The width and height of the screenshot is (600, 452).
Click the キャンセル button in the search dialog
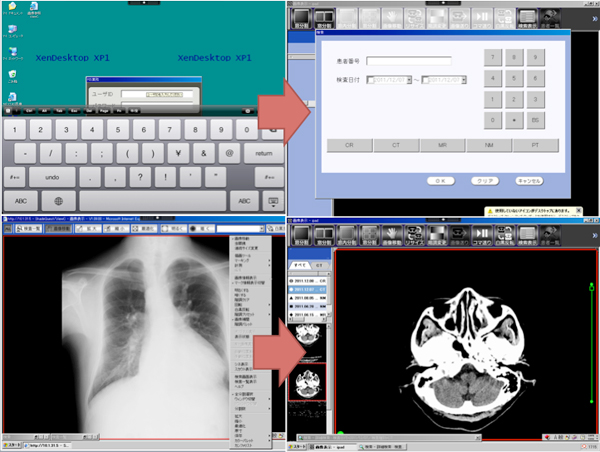pos(529,181)
